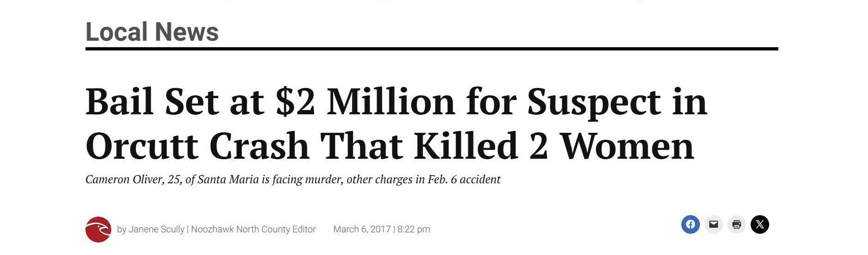Click the word by before author name
Screen dimensions: 868x255
tap(121, 229)
